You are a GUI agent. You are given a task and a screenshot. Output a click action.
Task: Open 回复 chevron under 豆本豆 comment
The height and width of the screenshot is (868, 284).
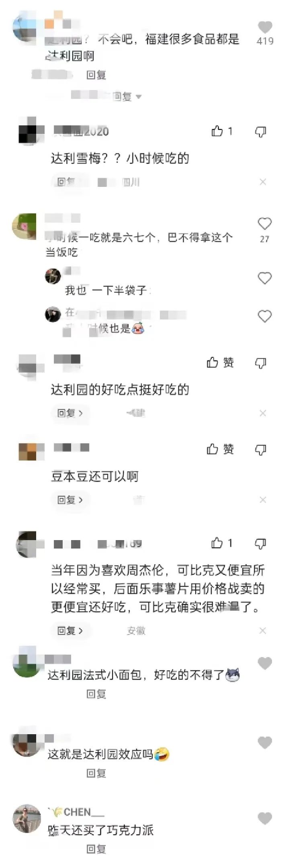tap(70, 500)
